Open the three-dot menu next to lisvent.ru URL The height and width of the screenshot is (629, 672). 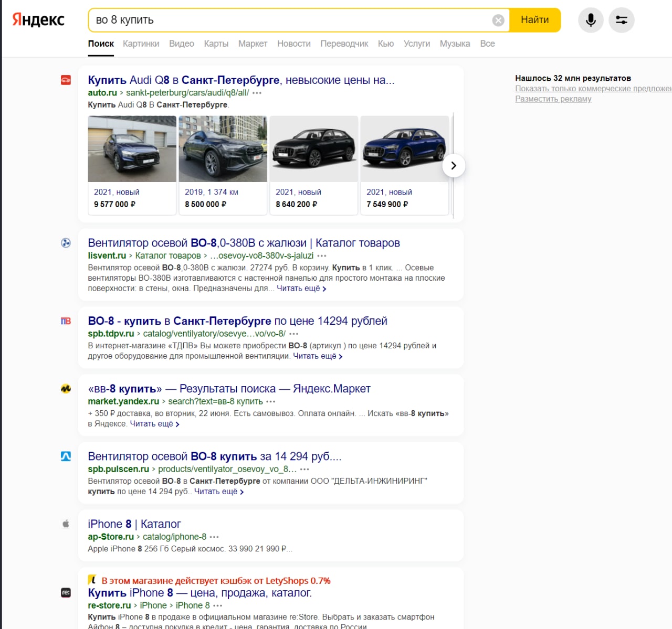click(322, 256)
